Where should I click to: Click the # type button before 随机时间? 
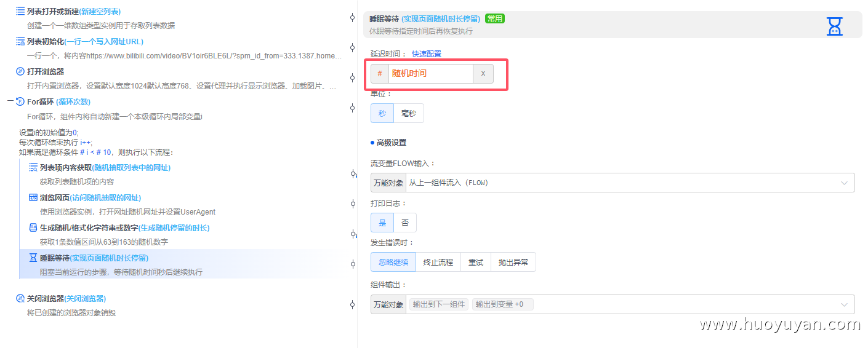click(380, 74)
